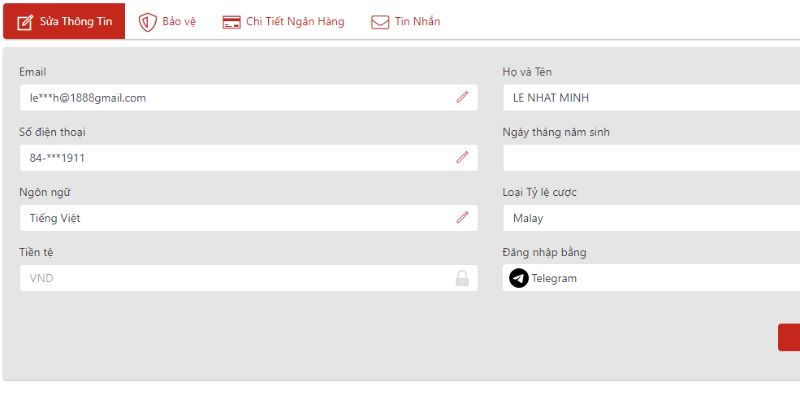Click the pencil icon in the Ngôn ngữ field
The height and width of the screenshot is (400, 800).
[462, 218]
